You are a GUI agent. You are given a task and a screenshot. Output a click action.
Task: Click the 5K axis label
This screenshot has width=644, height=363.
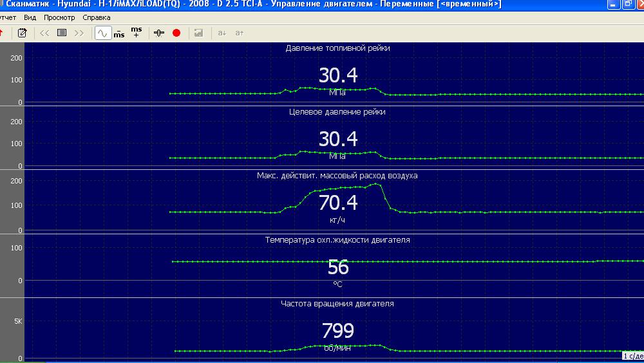18,321
